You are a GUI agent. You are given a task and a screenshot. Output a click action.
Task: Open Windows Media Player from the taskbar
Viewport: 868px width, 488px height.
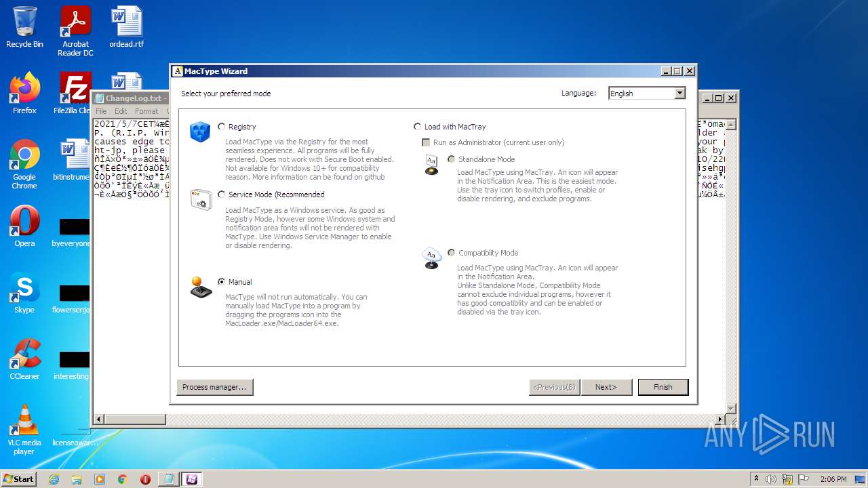click(100, 479)
